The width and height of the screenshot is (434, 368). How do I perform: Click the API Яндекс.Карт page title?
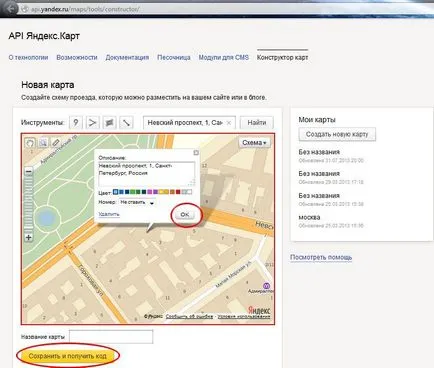(44, 36)
